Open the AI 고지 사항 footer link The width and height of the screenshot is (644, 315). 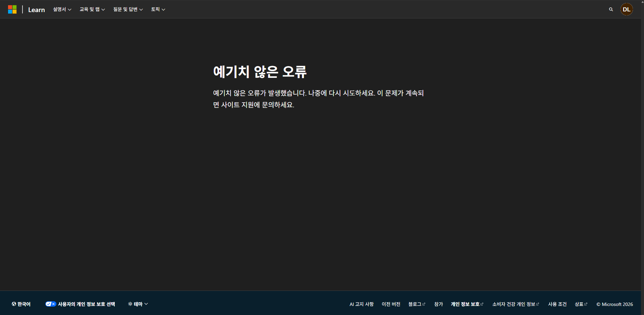(361, 304)
